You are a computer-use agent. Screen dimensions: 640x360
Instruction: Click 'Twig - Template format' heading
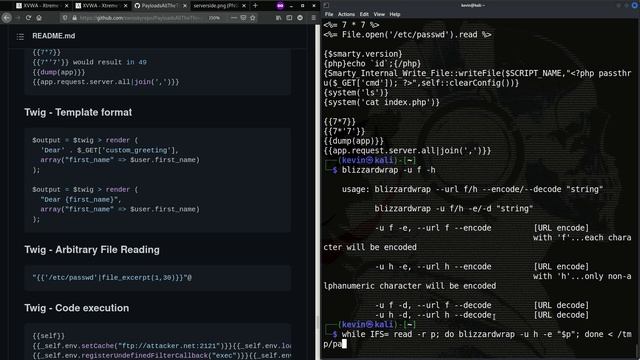click(78, 112)
